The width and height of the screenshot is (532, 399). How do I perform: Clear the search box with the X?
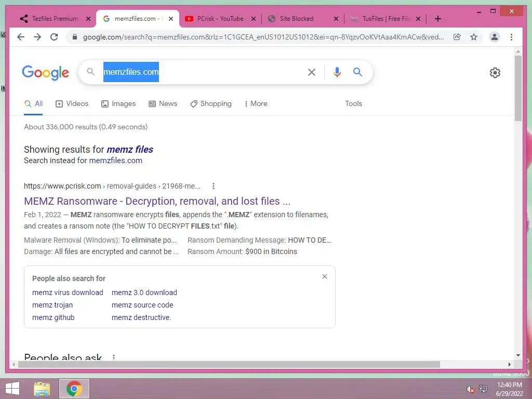pos(312,72)
